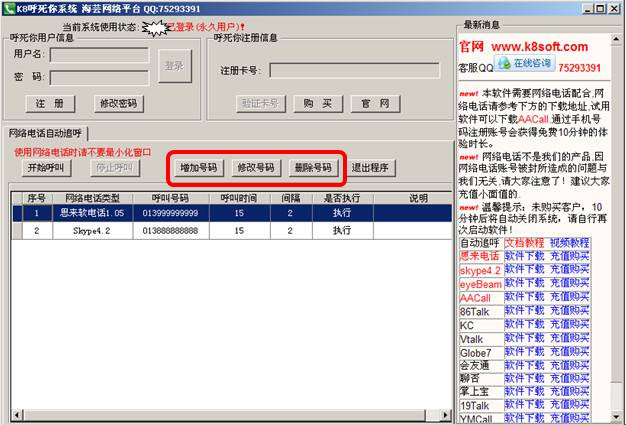The image size is (626, 425).
Task: Click the 序号 column header
Action: click(x=37, y=198)
